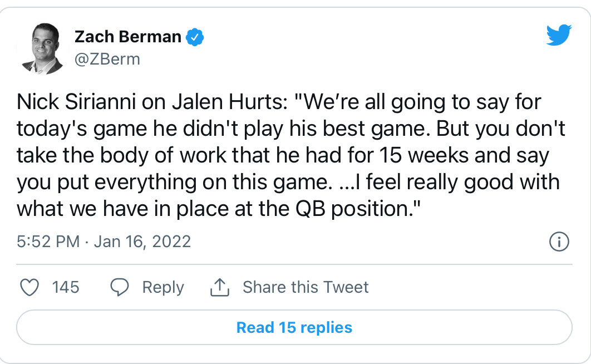Open the tweet info circle icon
Viewport: 591px width, 364px height.
559,242
